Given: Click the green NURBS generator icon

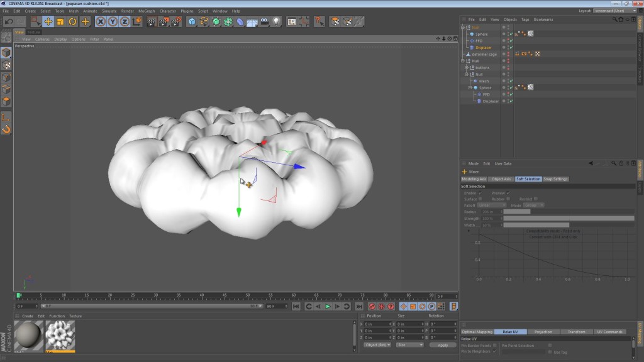Looking at the screenshot, I should click(x=216, y=21).
